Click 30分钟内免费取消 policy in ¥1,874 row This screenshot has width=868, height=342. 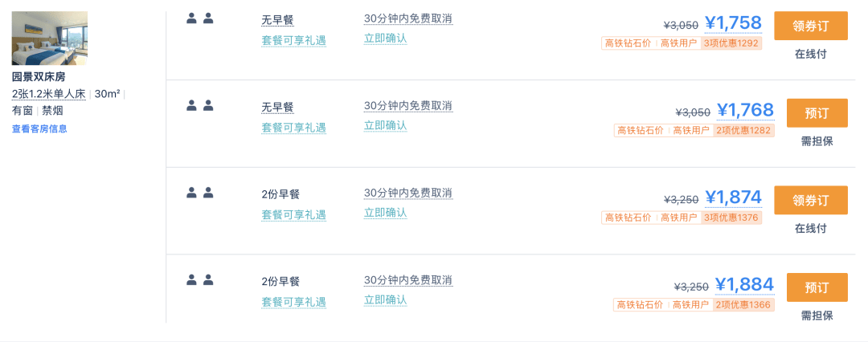coord(408,193)
